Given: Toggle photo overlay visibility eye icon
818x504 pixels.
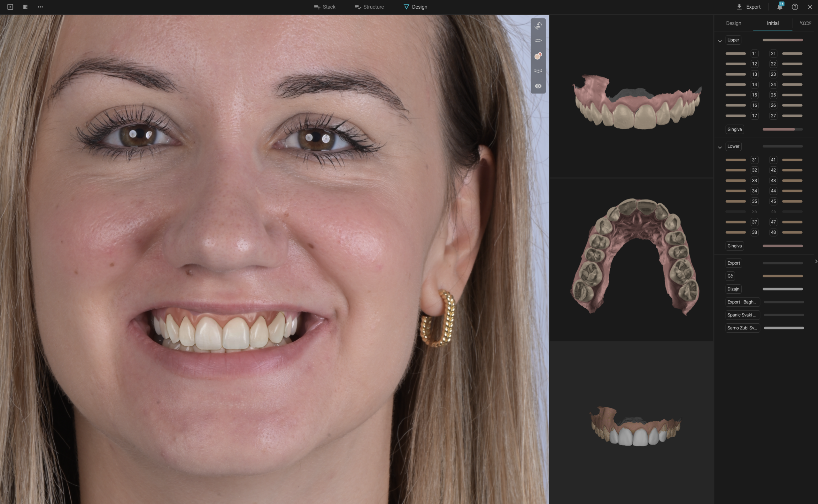Looking at the screenshot, I should (538, 86).
